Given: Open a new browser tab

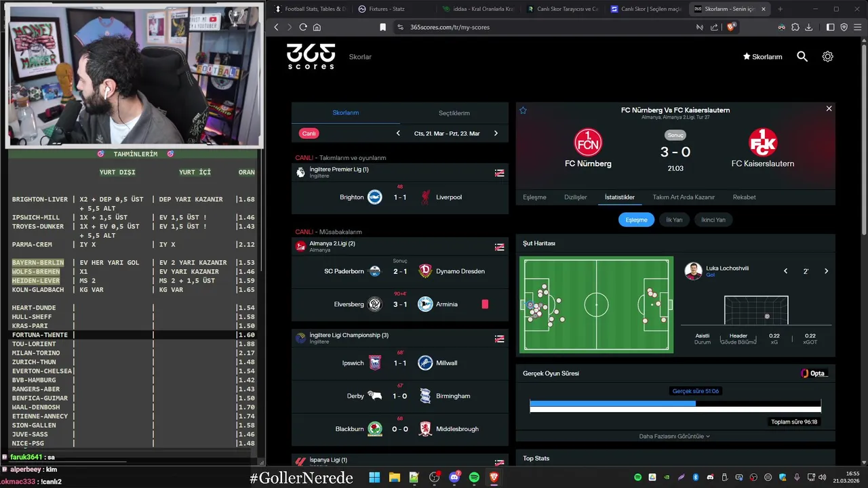Looking at the screenshot, I should click(780, 9).
